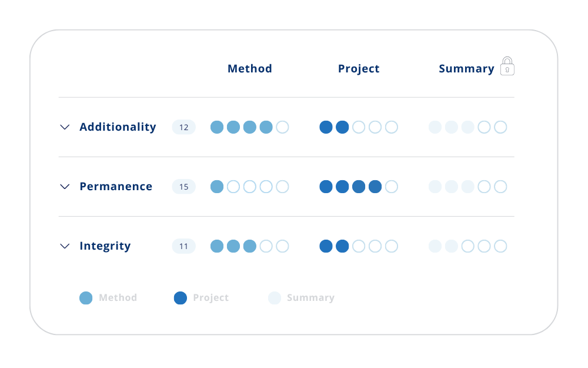Toggle Project legend label text

pyautogui.click(x=211, y=298)
